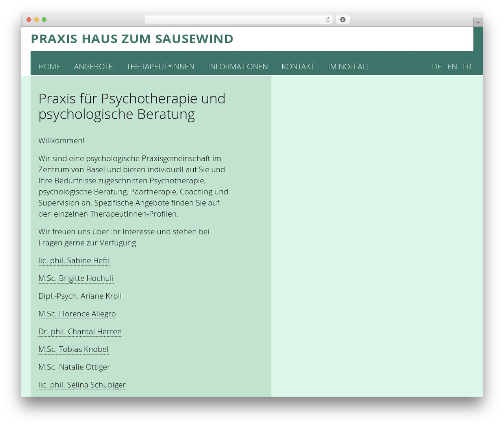Go to the Angebote menu
This screenshot has height=427, width=504.
pyautogui.click(x=93, y=67)
